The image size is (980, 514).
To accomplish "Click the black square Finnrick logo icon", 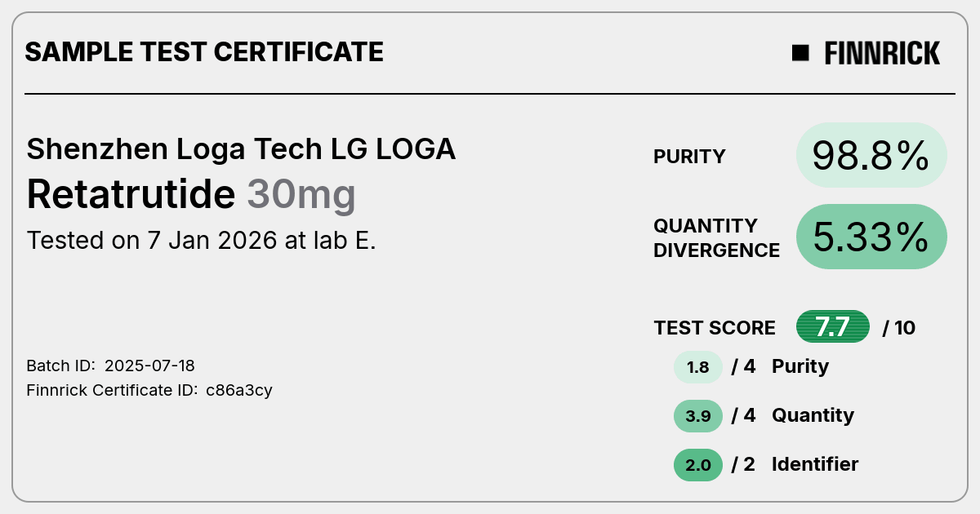I will pos(800,53).
